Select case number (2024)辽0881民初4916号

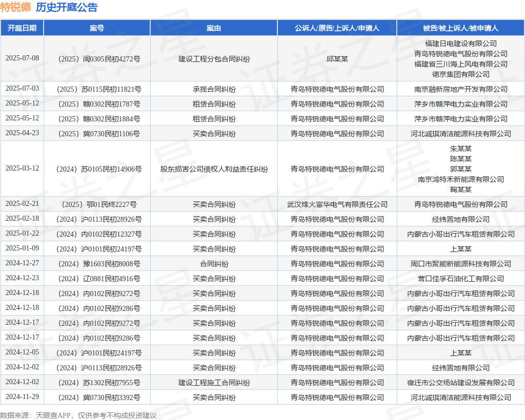click(99, 279)
